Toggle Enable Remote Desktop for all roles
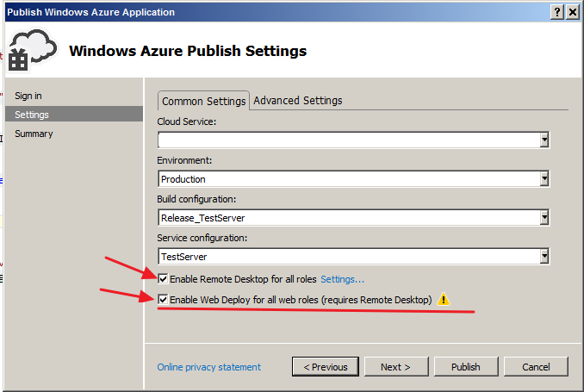The height and width of the screenshot is (392, 584). tap(164, 279)
